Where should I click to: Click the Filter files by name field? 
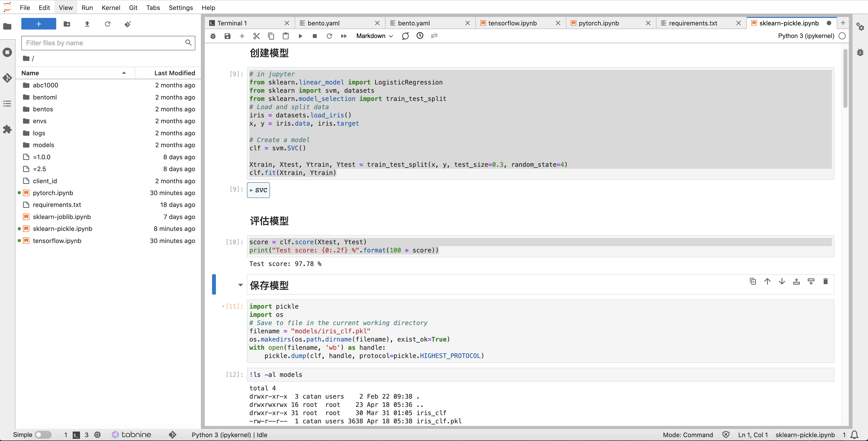tap(104, 43)
